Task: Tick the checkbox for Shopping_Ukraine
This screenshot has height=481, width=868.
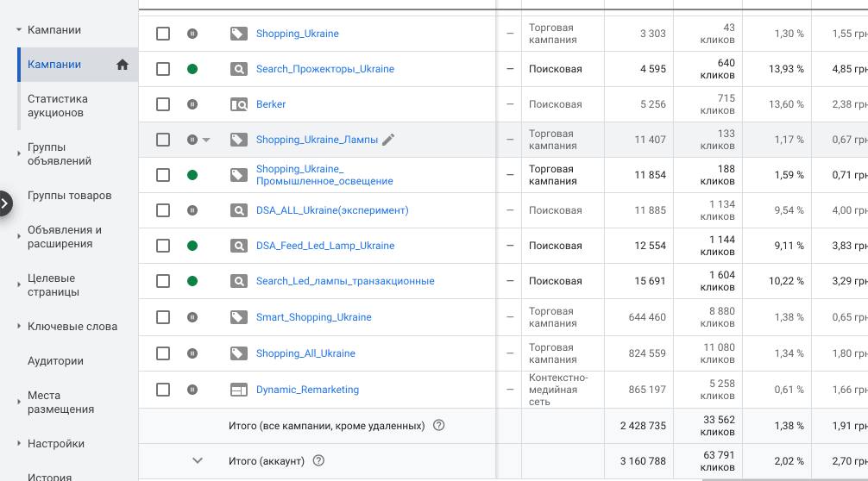Action: [x=163, y=34]
